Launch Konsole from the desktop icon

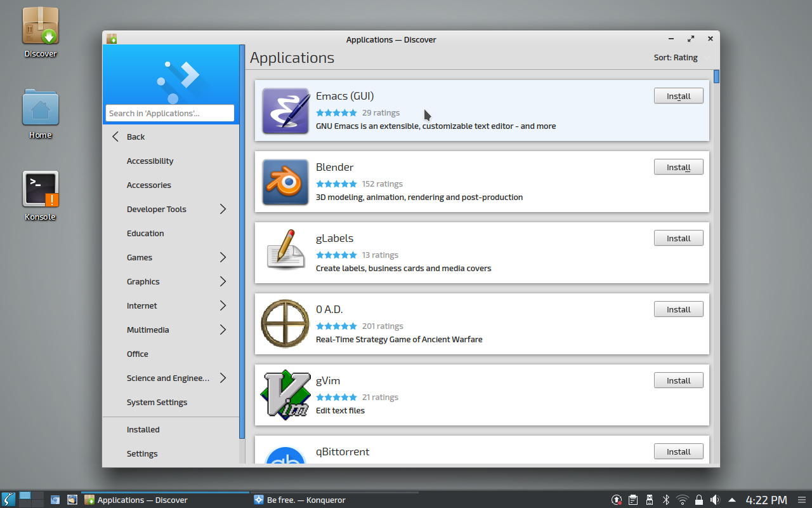[x=40, y=189]
